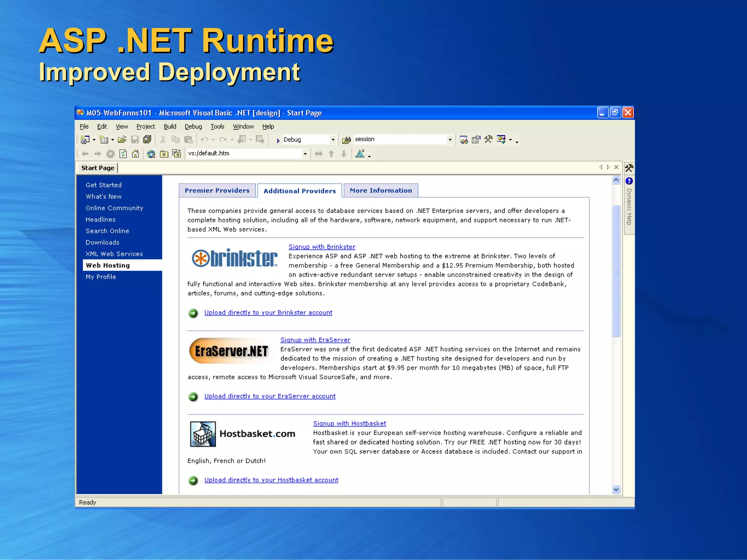This screenshot has width=747, height=560.
Task: Open the Redo history dropdown arrow
Action: [x=232, y=140]
